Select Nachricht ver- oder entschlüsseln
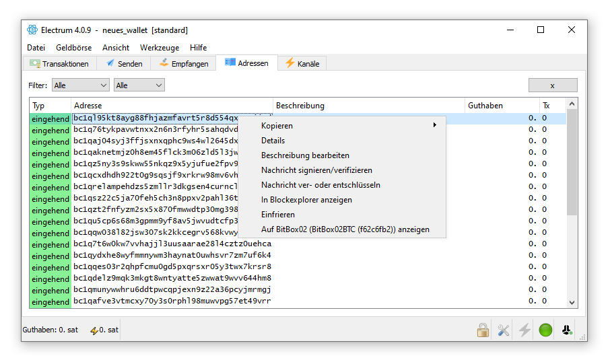Image resolution: width=610 pixels, height=364 pixels. tap(342, 185)
